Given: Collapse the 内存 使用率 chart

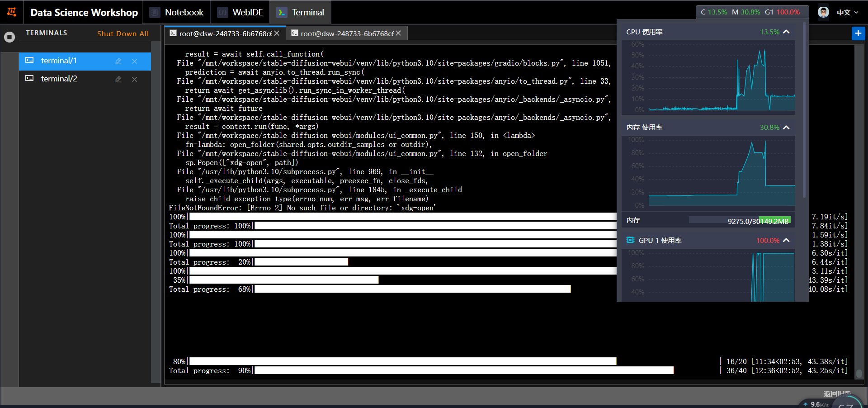Looking at the screenshot, I should (x=786, y=128).
